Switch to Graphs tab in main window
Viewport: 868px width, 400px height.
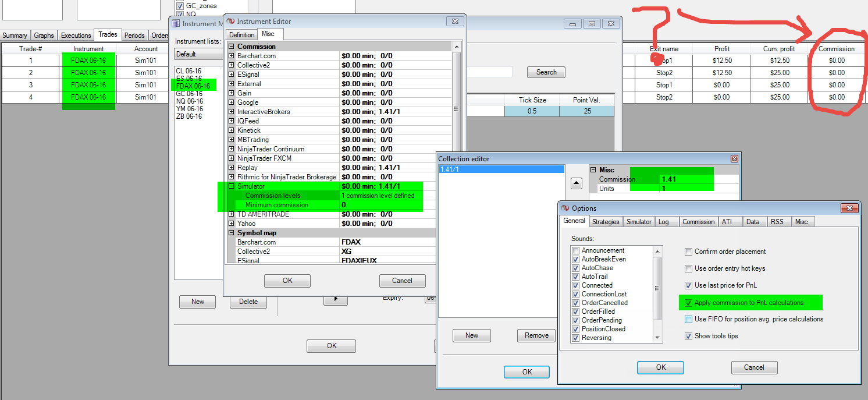(44, 36)
